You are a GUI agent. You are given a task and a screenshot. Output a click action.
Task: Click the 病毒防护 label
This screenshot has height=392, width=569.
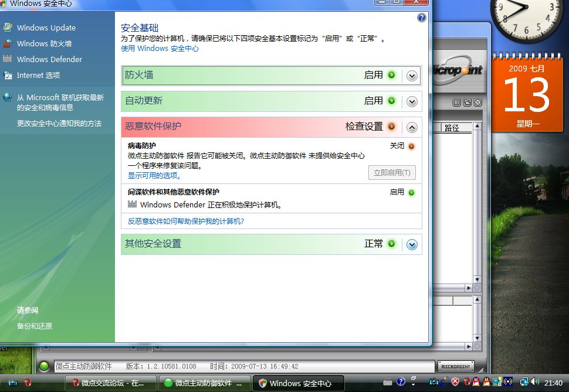142,145
